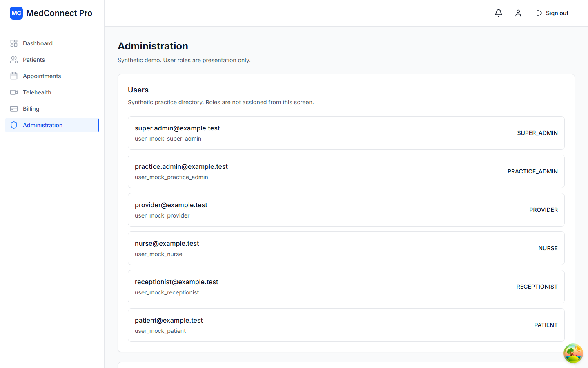Click the PRACTICE_ADMIN role label

coord(532,171)
